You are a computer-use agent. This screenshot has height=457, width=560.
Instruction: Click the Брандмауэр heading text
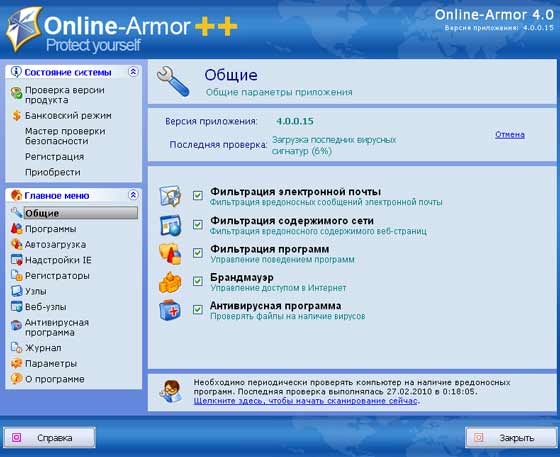pyautogui.click(x=242, y=277)
